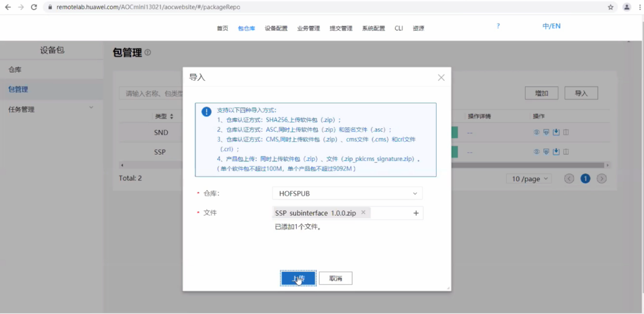
Task: Go to previous page of package list
Action: [x=569, y=179]
